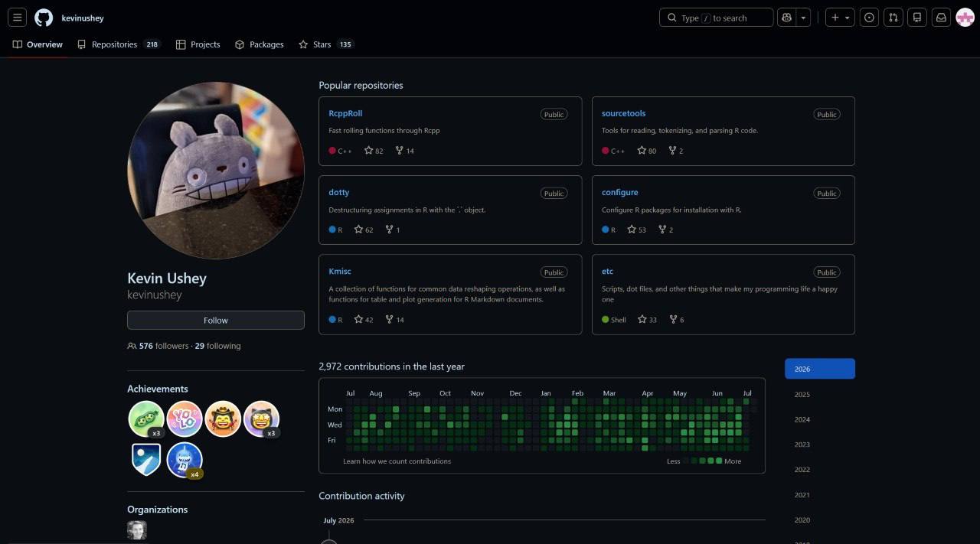Open the etc repository
The width and height of the screenshot is (980, 544).
(607, 271)
